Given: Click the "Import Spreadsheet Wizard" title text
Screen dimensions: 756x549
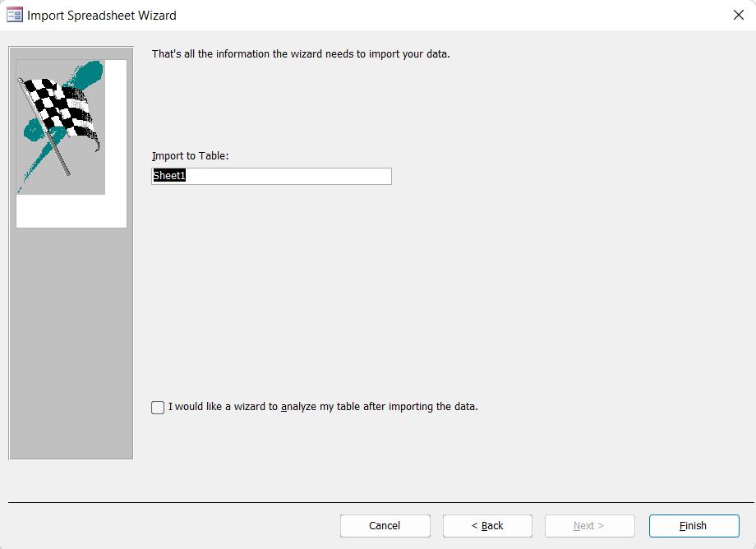Looking at the screenshot, I should click(102, 16).
